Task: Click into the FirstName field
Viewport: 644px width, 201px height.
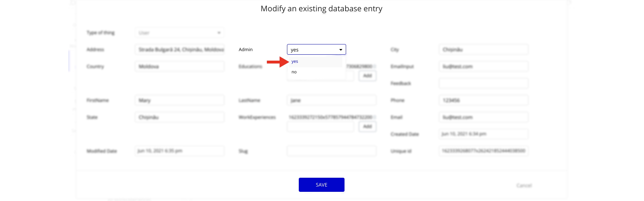Action: tap(179, 100)
